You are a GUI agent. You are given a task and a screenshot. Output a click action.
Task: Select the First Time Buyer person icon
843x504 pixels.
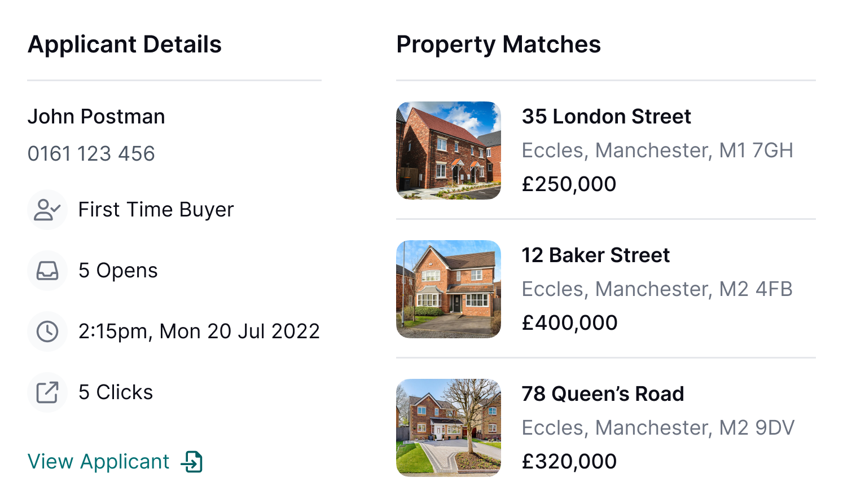click(x=47, y=210)
